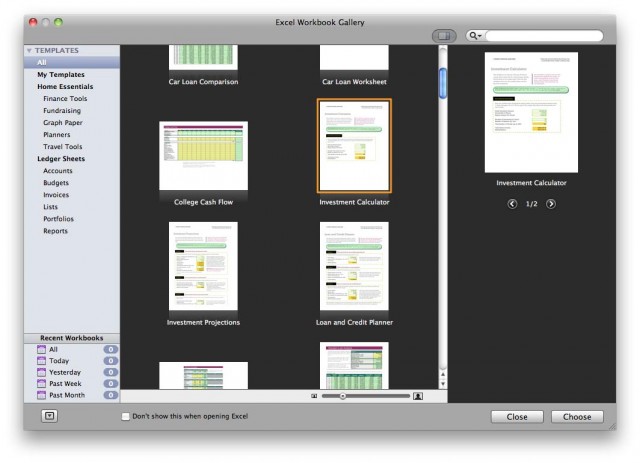
Task: Click the Choose button
Action: [577, 417]
